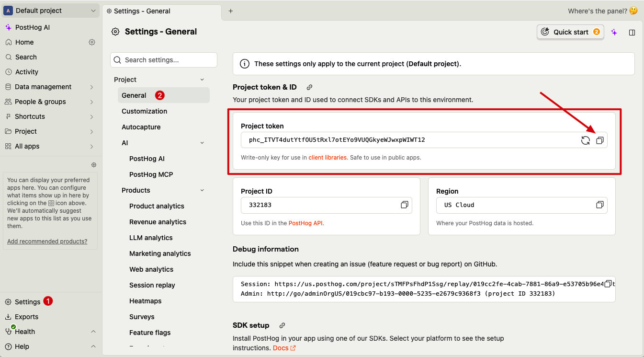Open the PostHog API link

(x=305, y=223)
